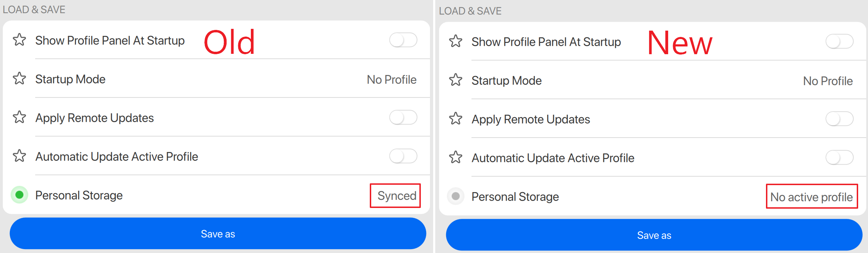Enable Automatic Update Active Profile in Old panel
This screenshot has height=253, width=868.
[403, 156]
